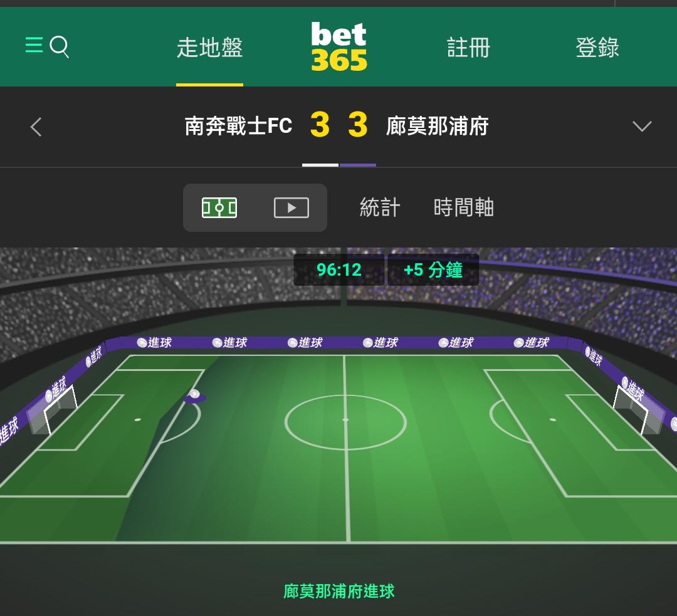The height and width of the screenshot is (616, 677).
Task: Click 廊莫那浦府 team name
Action: pos(438,126)
